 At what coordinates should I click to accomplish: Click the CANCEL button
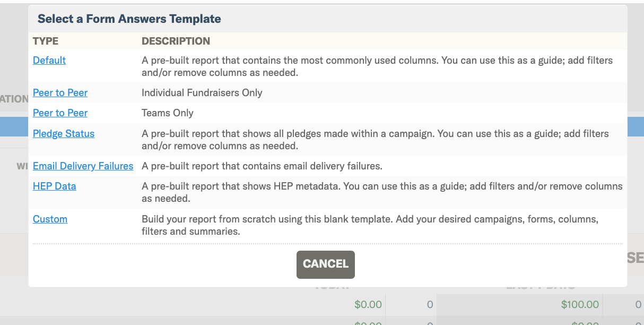pyautogui.click(x=326, y=264)
